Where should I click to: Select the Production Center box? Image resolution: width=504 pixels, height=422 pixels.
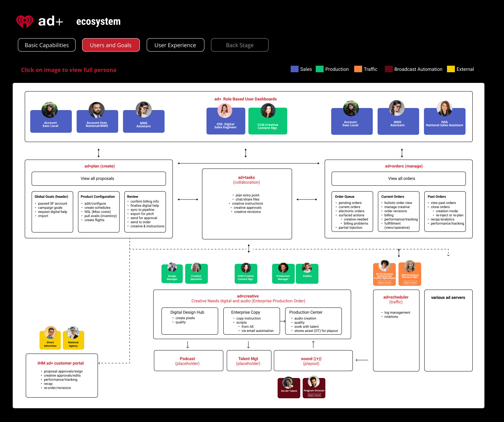pyautogui.click(x=313, y=321)
